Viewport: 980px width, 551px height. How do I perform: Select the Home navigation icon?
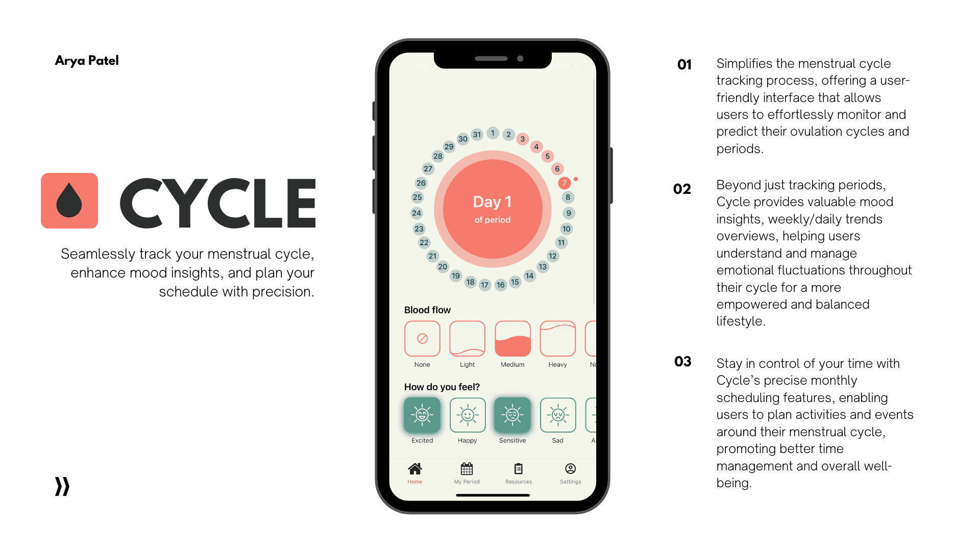[413, 469]
